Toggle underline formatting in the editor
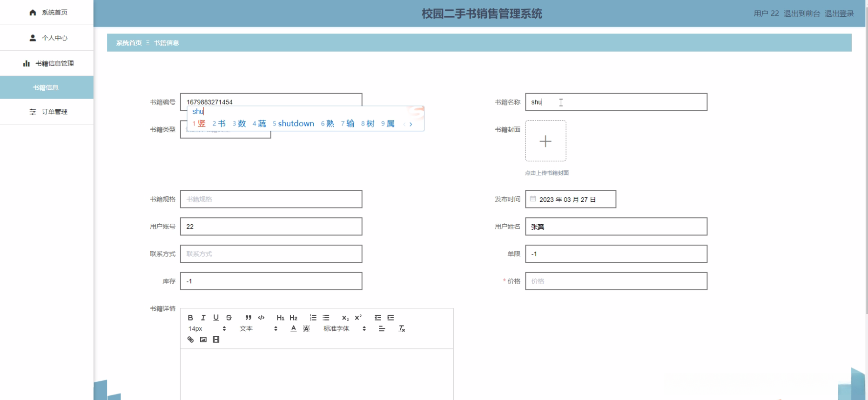Image resolution: width=868 pixels, height=400 pixels. pyautogui.click(x=216, y=318)
